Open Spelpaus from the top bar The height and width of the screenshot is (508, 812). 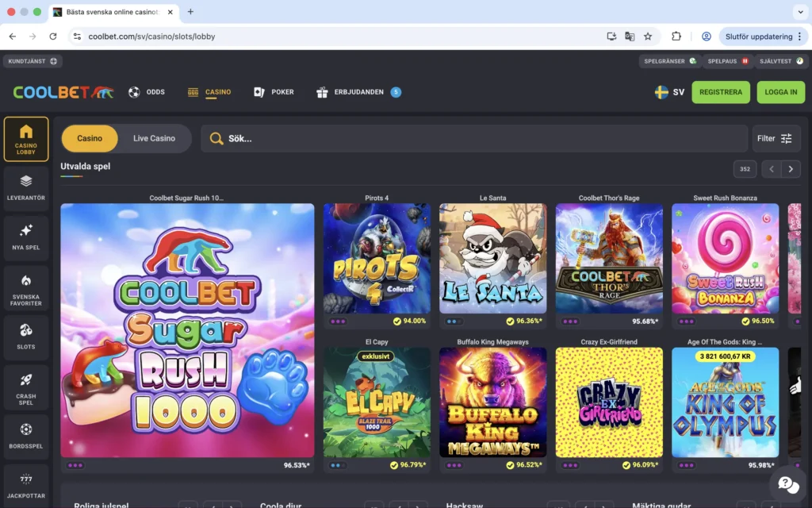(728, 60)
